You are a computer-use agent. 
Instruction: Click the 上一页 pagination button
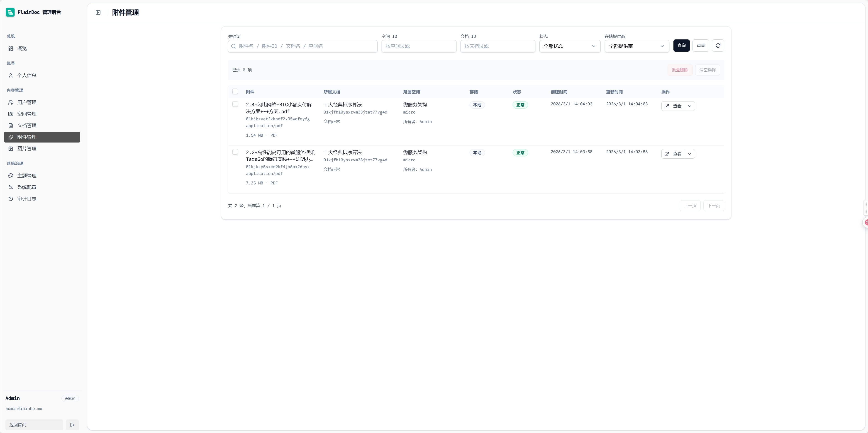[x=690, y=206]
